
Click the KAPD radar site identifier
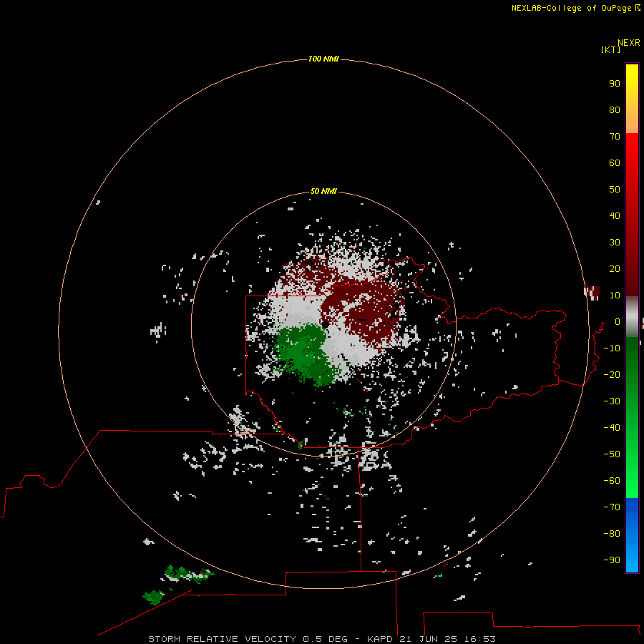pyautogui.click(x=379, y=639)
